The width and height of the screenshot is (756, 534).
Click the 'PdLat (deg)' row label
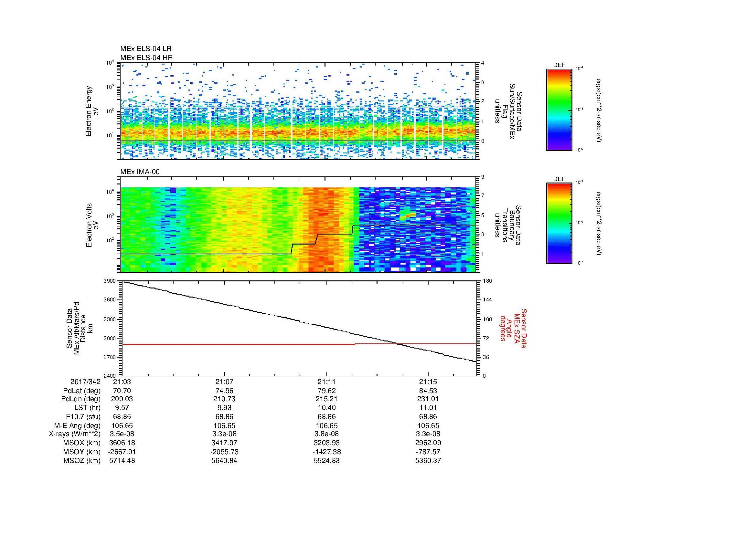click(82, 391)
